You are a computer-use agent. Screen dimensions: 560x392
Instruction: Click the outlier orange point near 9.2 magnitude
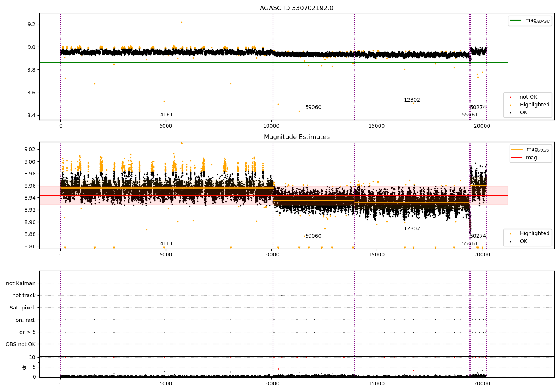(181, 22)
